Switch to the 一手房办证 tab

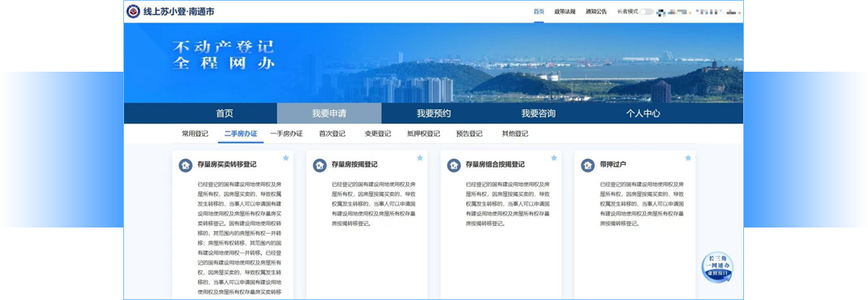(287, 133)
